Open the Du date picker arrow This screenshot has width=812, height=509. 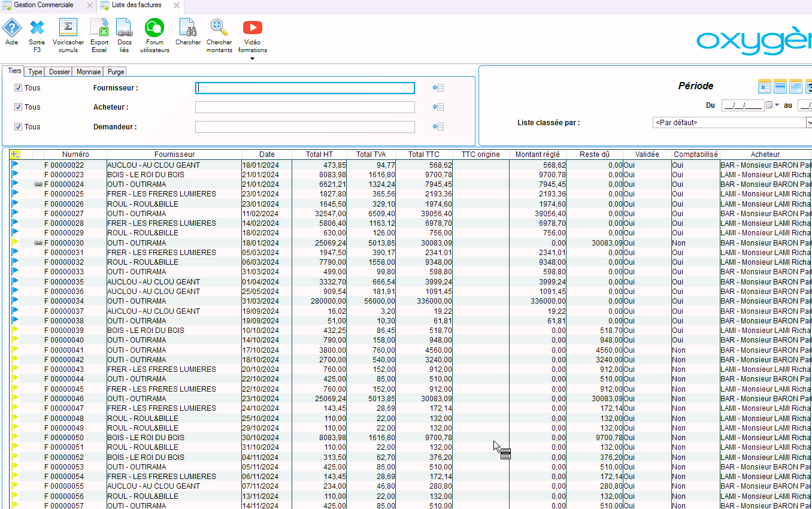(x=777, y=105)
